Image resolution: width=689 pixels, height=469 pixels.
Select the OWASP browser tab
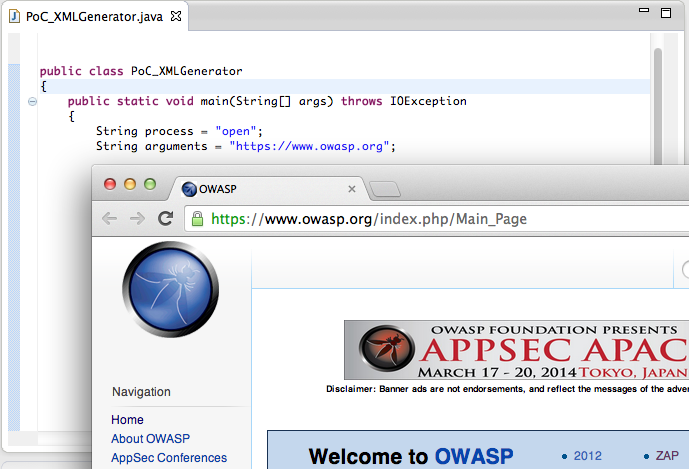tap(268, 189)
